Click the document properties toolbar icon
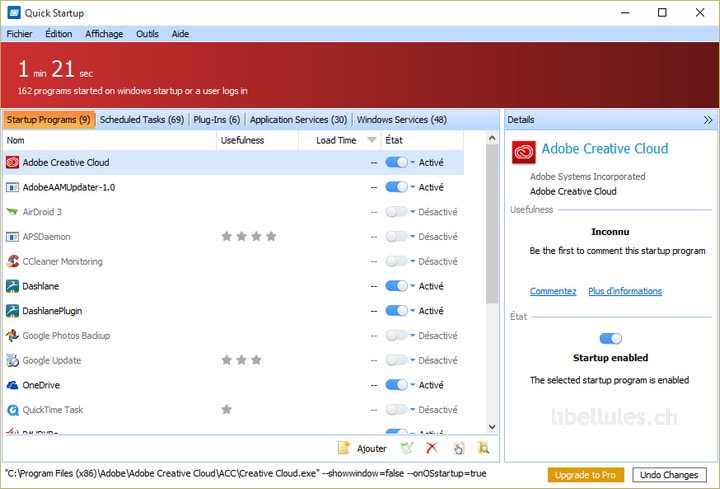Screen dimensions: 720x489 [458, 448]
